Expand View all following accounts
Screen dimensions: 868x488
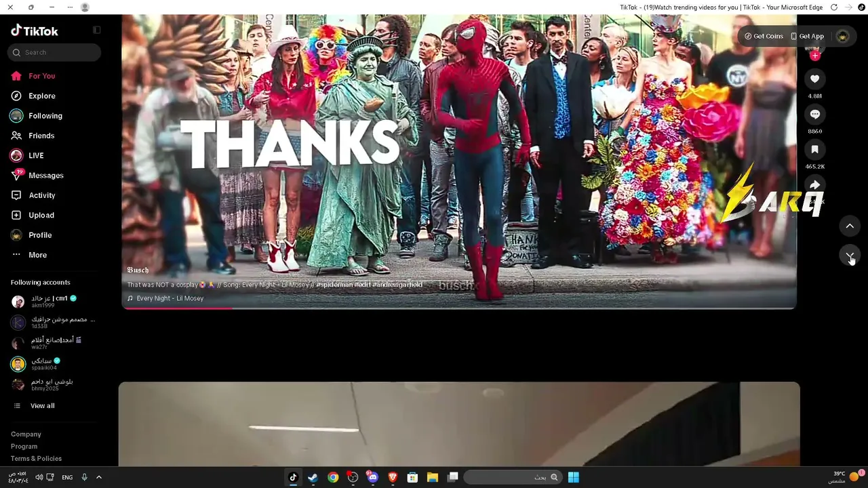34,405
